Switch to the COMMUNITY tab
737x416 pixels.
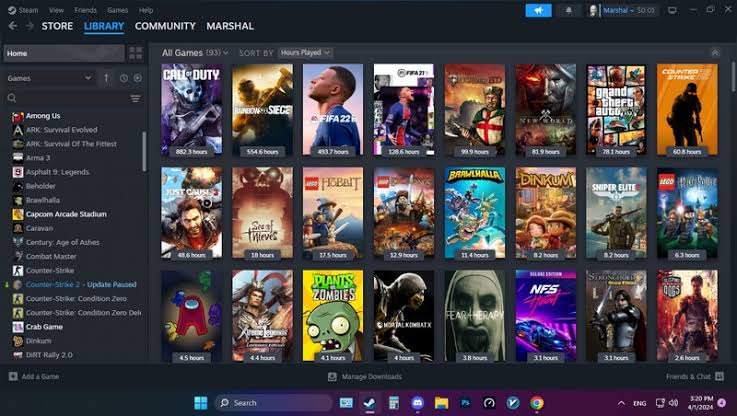click(165, 26)
